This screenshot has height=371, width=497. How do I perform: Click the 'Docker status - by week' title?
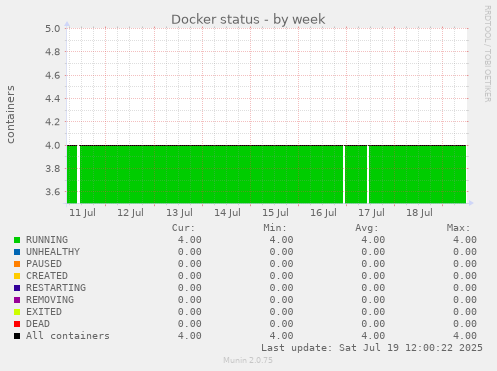(x=248, y=19)
